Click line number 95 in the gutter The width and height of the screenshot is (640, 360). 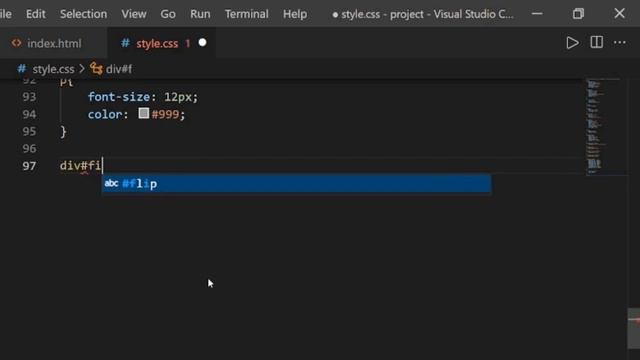pos(29,131)
